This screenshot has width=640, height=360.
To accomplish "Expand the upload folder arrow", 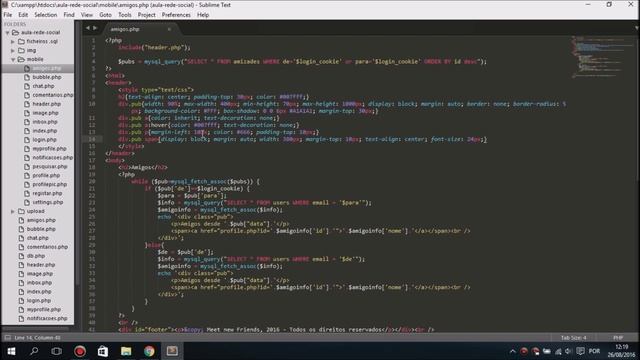I will (x=13, y=211).
